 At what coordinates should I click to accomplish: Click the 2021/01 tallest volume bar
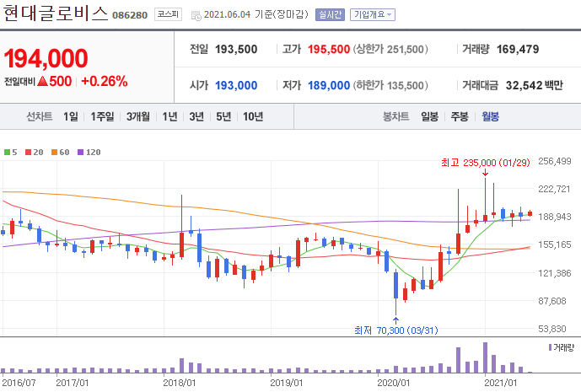486,357
